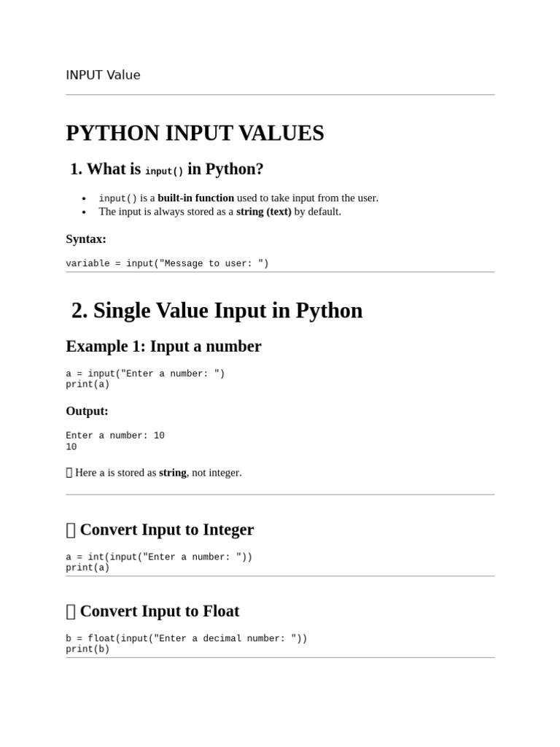Click the "Syntax:" label

click(86, 239)
